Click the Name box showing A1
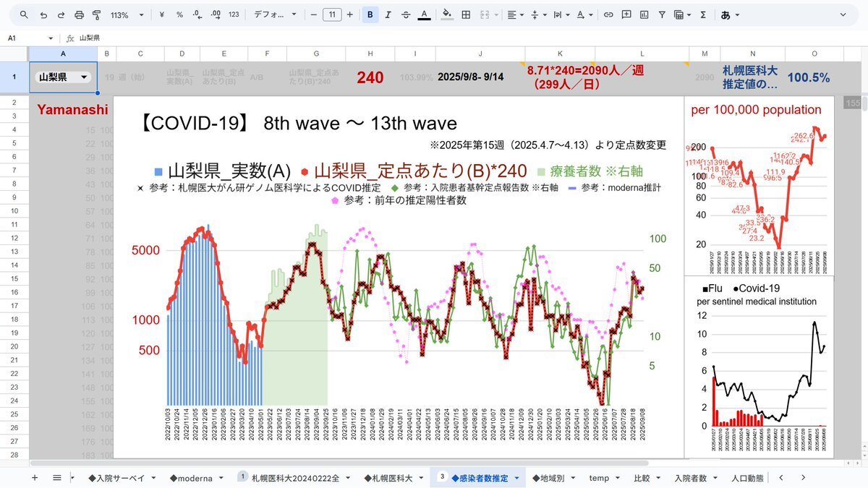 click(x=30, y=38)
